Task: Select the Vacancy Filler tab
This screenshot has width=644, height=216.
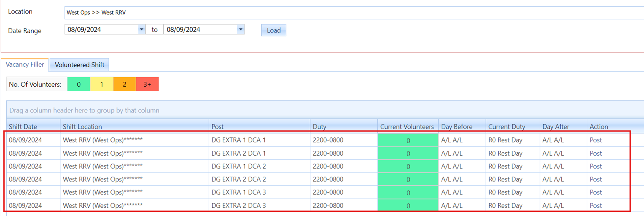Action: (x=25, y=64)
